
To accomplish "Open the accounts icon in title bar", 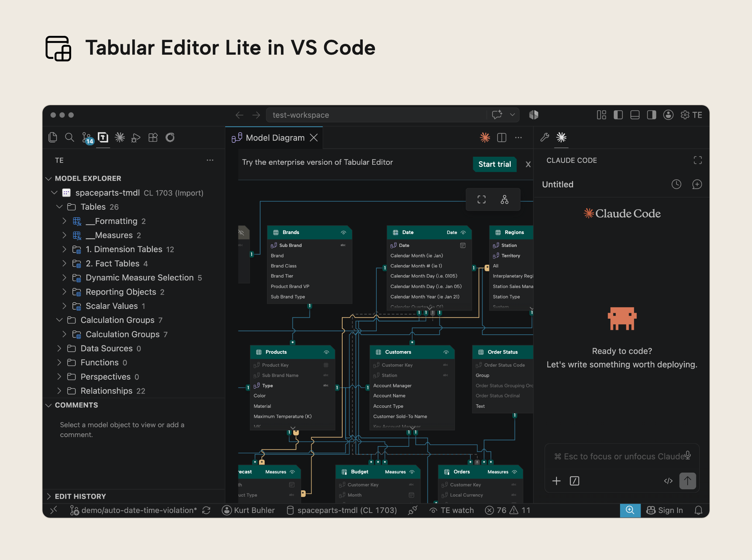I will [x=668, y=115].
